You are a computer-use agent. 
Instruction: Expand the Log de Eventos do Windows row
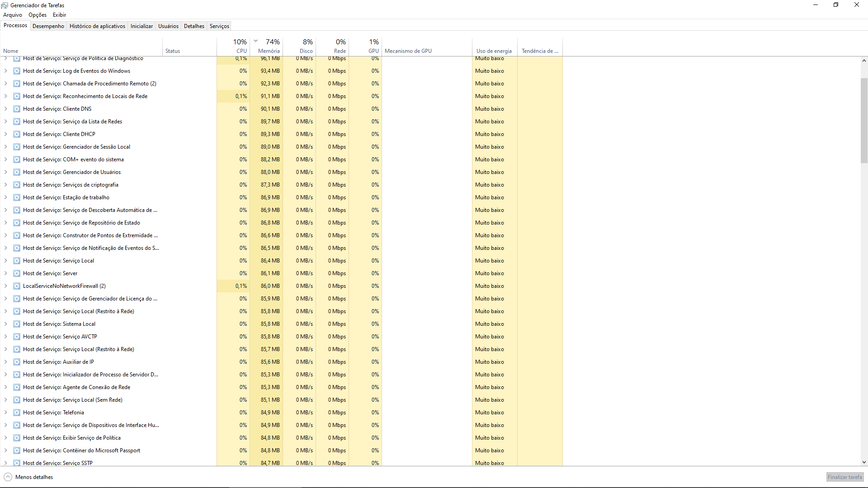click(6, 71)
